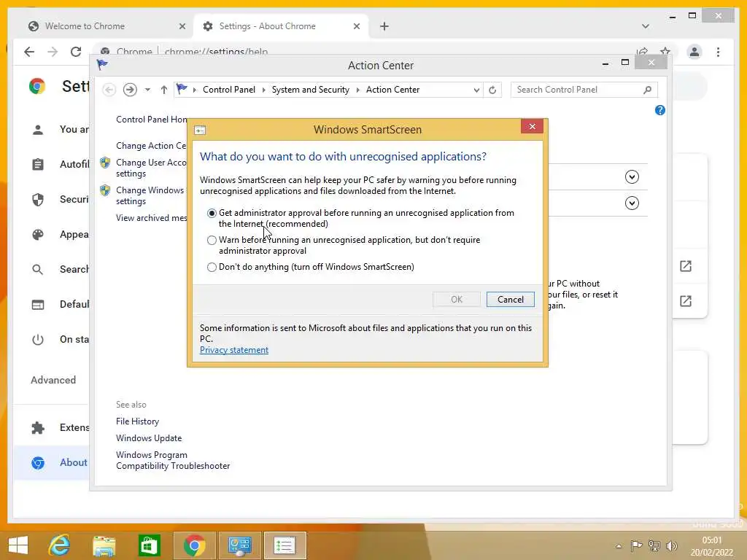Open volume icon in system tray
This screenshot has width=747, height=560.
coord(672,545)
